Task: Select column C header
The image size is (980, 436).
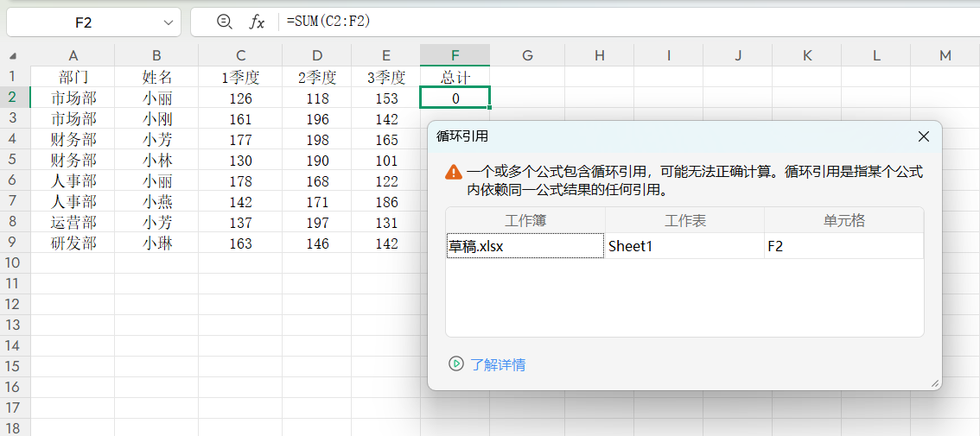Action: (240, 55)
